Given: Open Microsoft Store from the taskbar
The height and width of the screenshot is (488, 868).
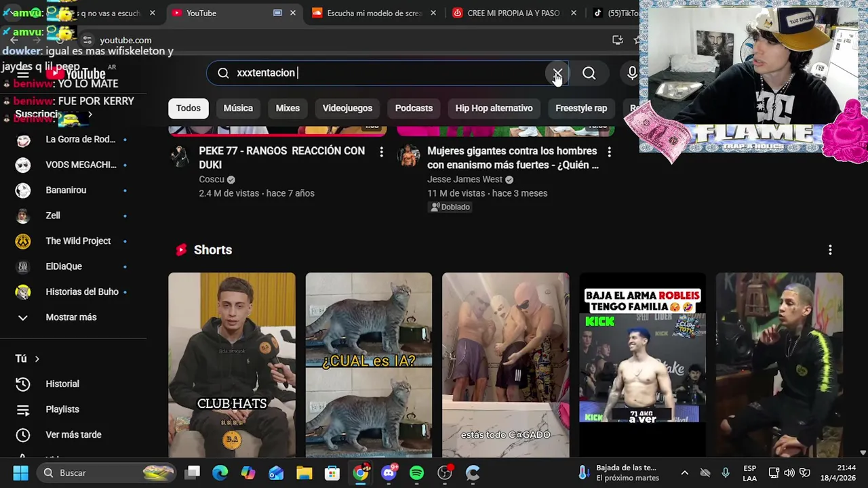Looking at the screenshot, I should [332, 472].
